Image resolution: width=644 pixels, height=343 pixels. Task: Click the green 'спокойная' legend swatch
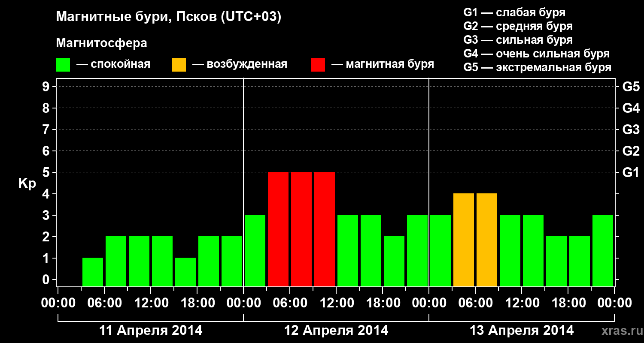[63, 65]
